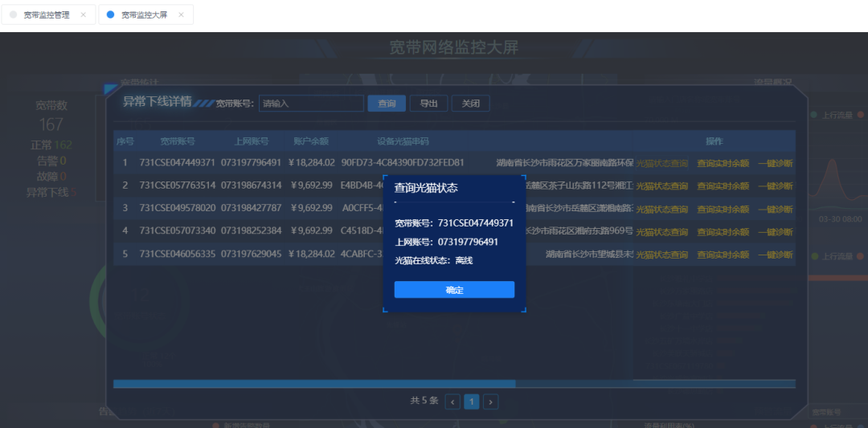
Task: Click the 宽带账号 search input field
Action: [x=311, y=104]
